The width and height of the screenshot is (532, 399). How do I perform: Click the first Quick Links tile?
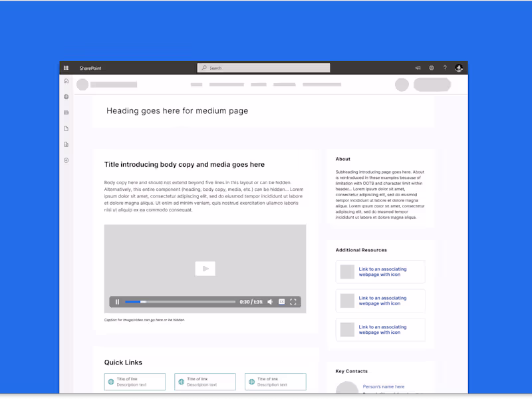[x=135, y=382]
